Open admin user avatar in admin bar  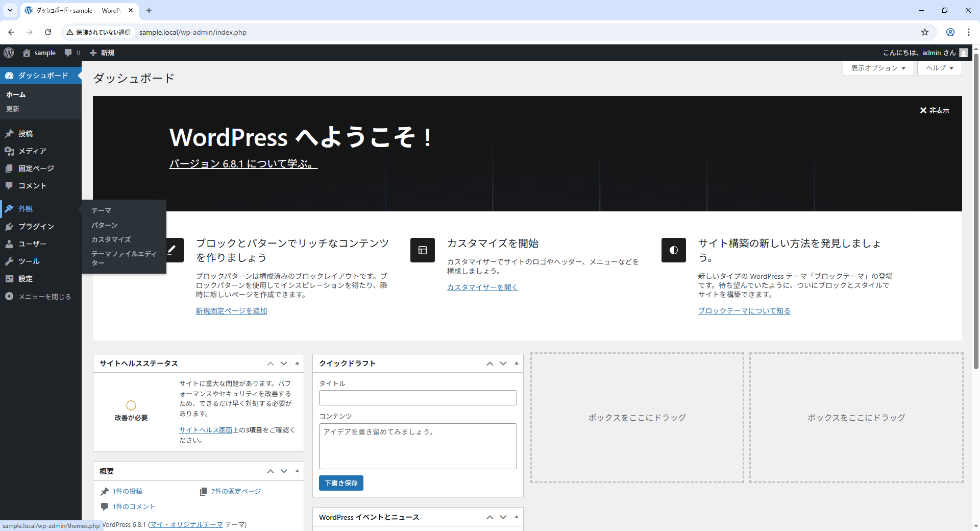[x=964, y=53]
